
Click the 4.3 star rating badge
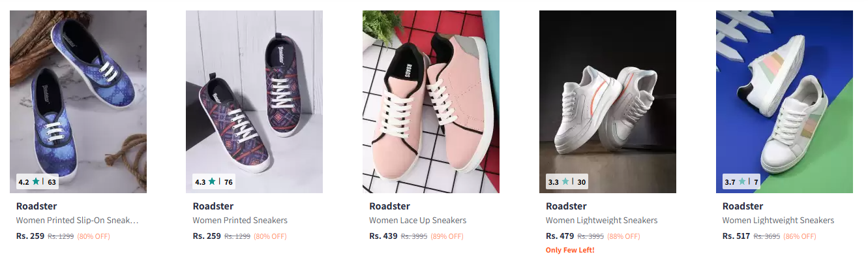214,182
